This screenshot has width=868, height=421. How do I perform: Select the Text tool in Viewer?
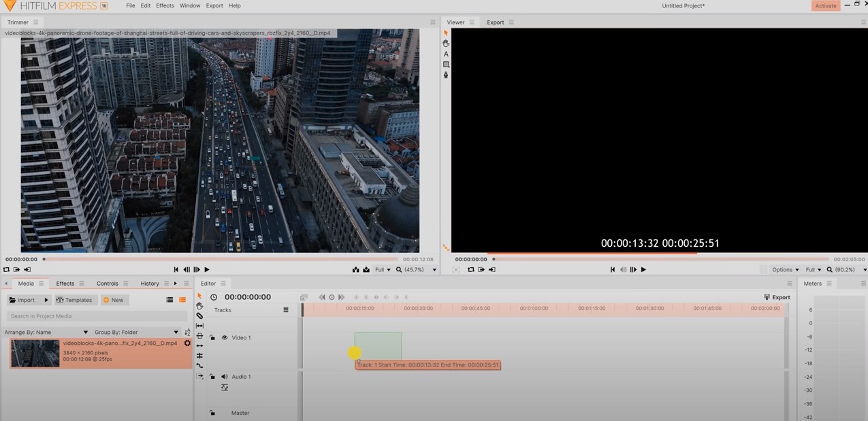(x=446, y=54)
